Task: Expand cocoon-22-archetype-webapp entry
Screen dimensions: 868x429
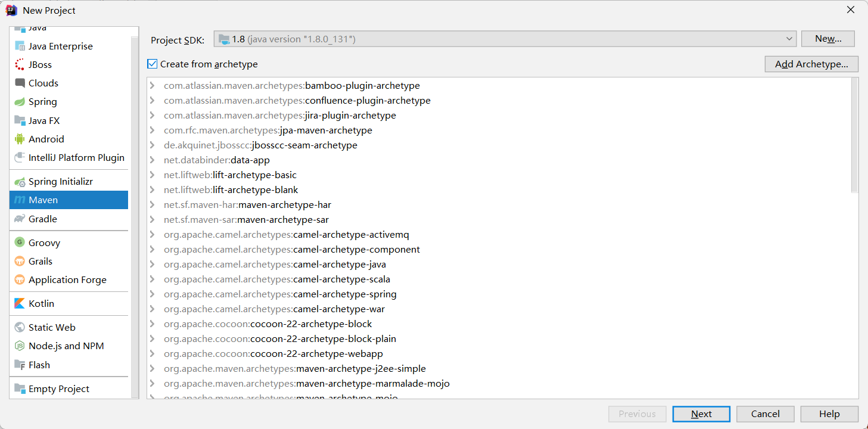Action: tap(153, 354)
